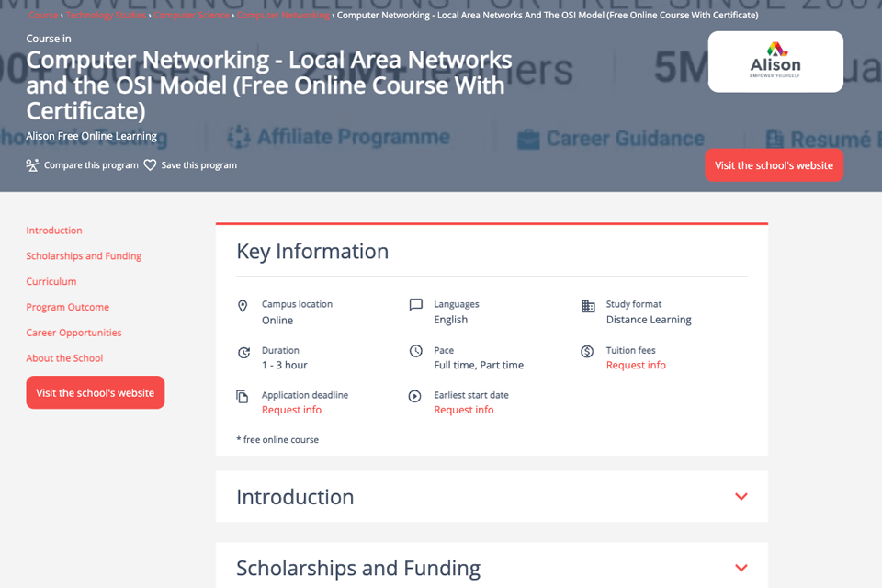Click the Duration clock icon
The height and width of the screenshot is (588, 882).
243,353
